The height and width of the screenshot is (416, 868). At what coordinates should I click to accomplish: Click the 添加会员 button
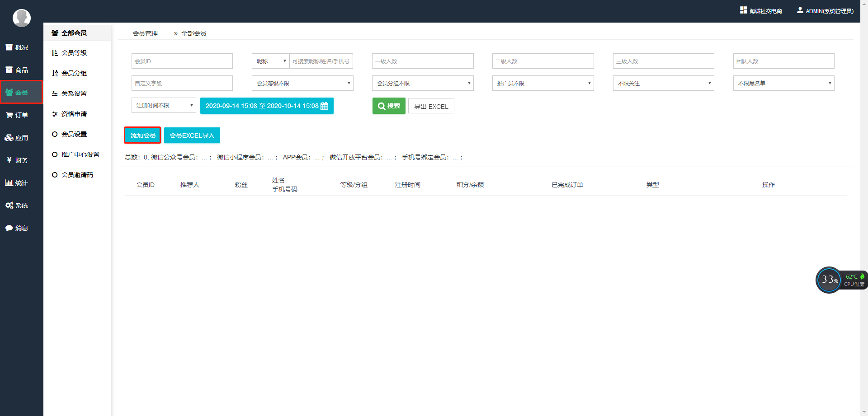click(143, 136)
